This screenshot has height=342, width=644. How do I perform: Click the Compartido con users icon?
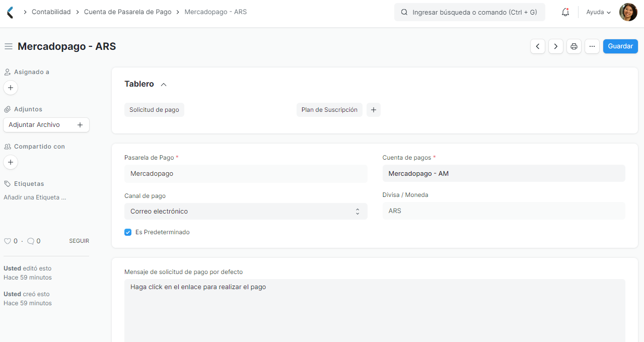[x=8, y=147]
